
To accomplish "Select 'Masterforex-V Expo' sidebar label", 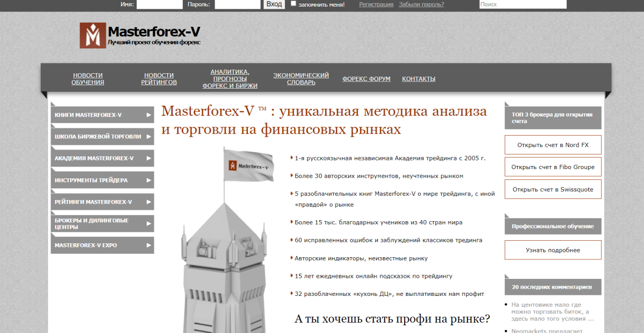I will tap(86, 245).
